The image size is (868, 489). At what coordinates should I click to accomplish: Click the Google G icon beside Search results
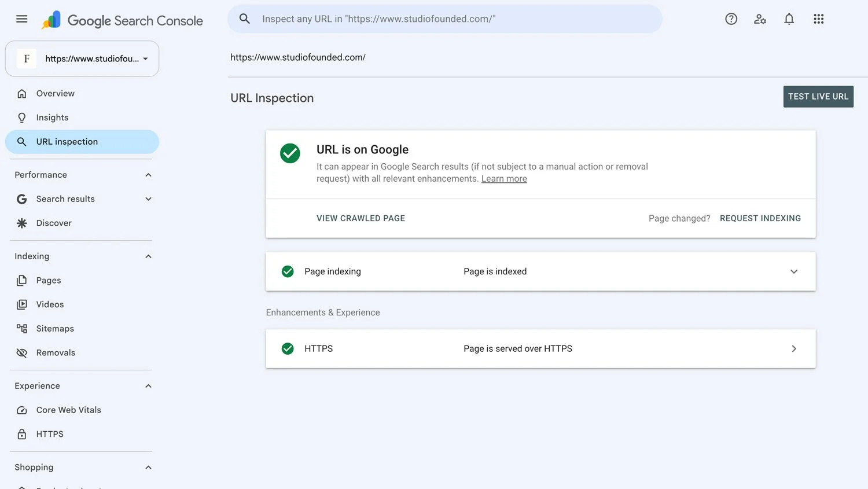click(22, 199)
